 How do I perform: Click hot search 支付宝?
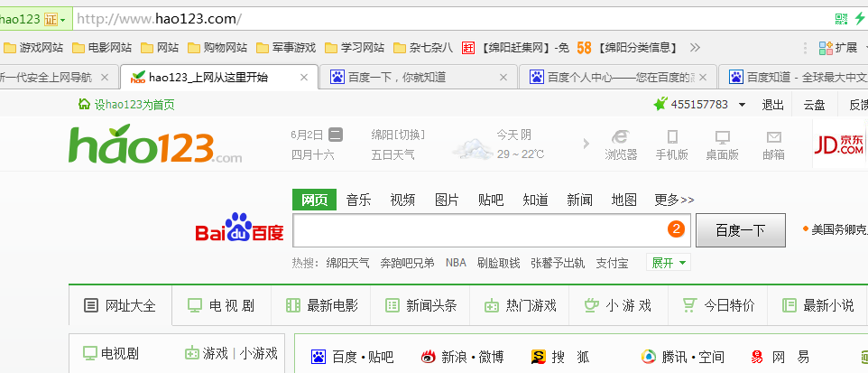coord(612,263)
